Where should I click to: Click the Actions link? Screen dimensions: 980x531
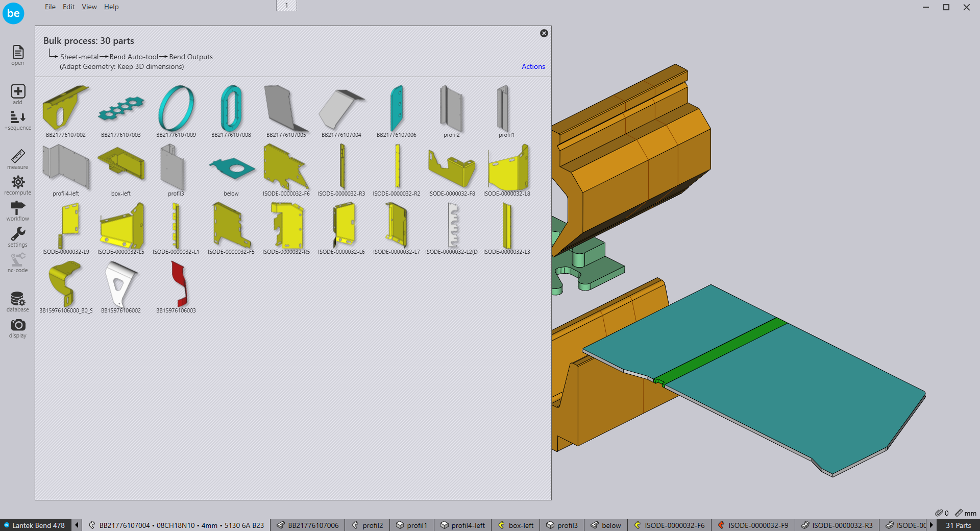[x=533, y=66]
